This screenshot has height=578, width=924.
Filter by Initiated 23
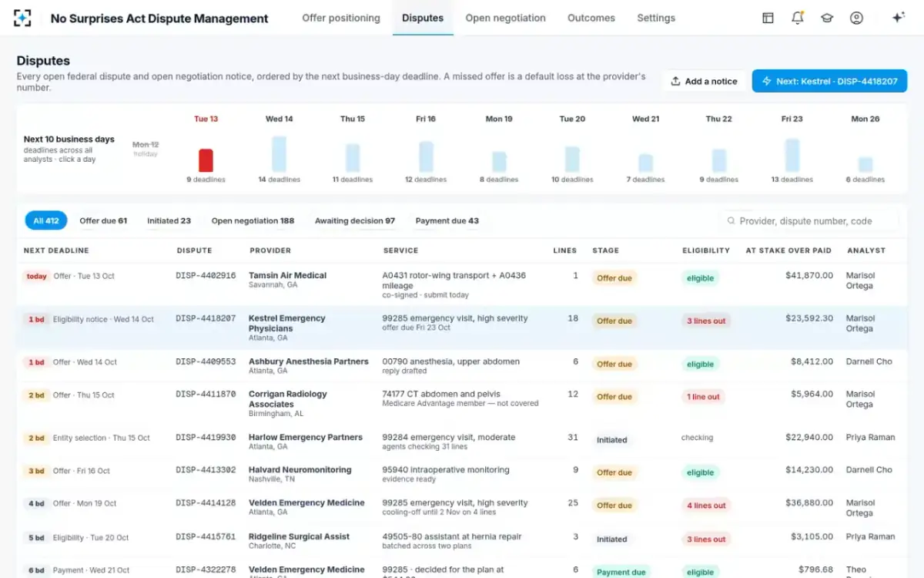pos(169,220)
